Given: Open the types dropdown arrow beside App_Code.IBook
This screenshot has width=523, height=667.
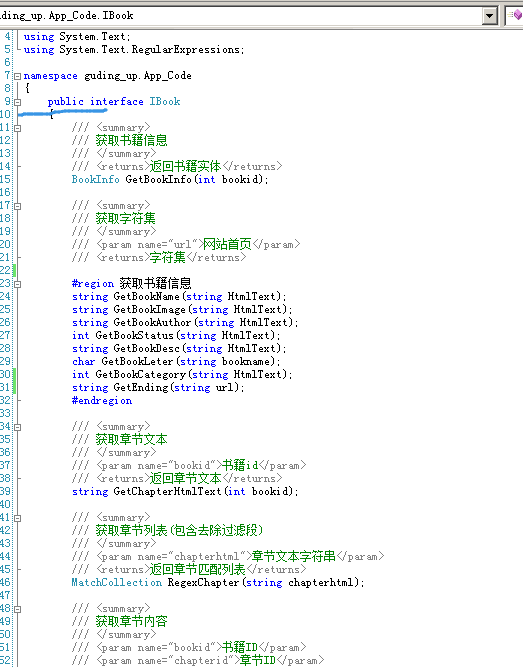Looking at the screenshot, I should (x=489, y=16).
